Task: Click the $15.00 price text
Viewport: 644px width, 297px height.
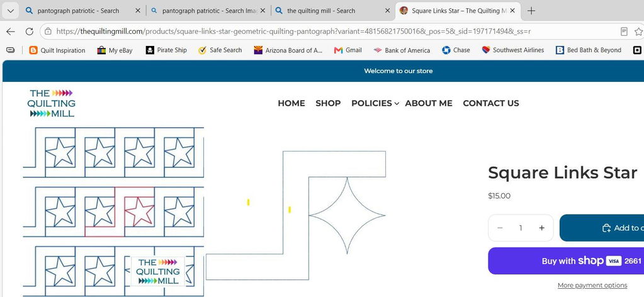Action: click(499, 196)
